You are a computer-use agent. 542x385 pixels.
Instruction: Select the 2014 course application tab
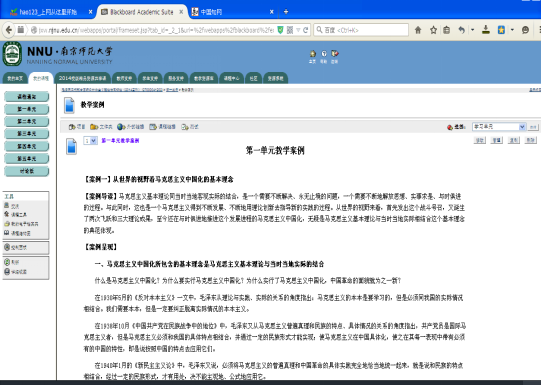point(82,78)
